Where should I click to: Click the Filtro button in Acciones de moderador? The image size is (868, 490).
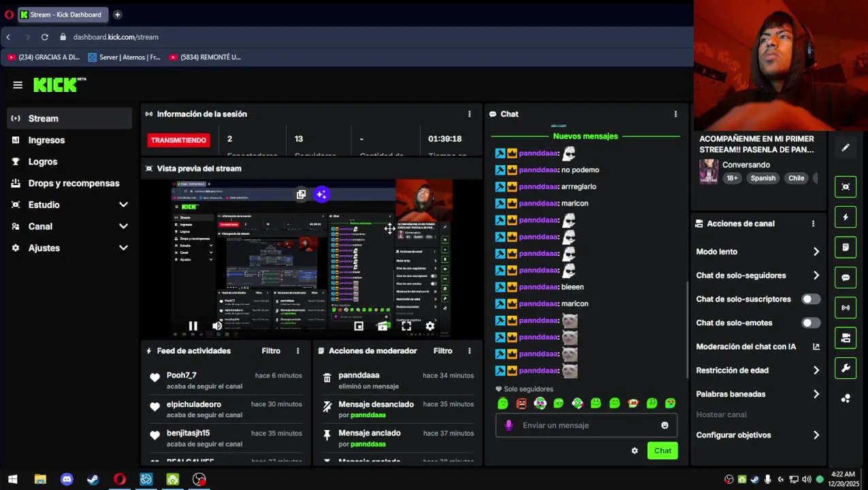click(x=443, y=351)
